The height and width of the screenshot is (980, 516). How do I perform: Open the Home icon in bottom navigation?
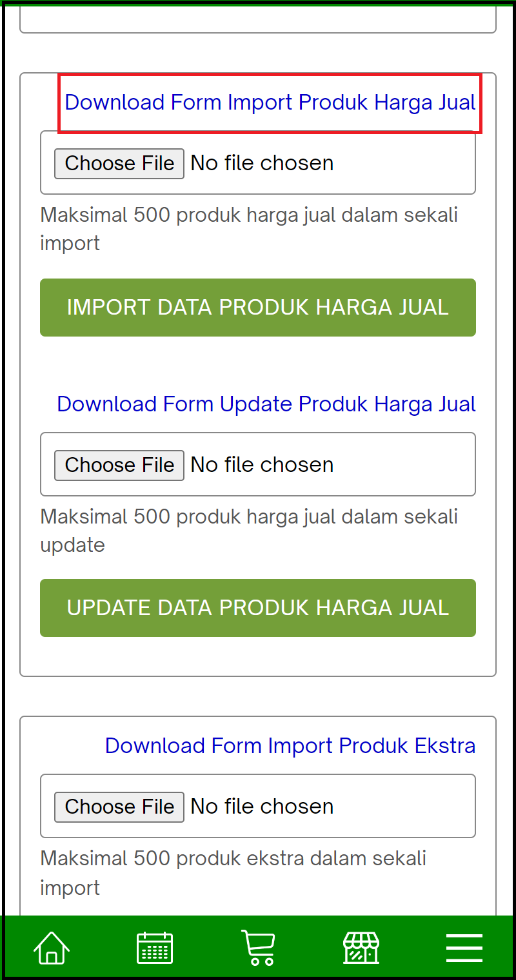click(51, 947)
